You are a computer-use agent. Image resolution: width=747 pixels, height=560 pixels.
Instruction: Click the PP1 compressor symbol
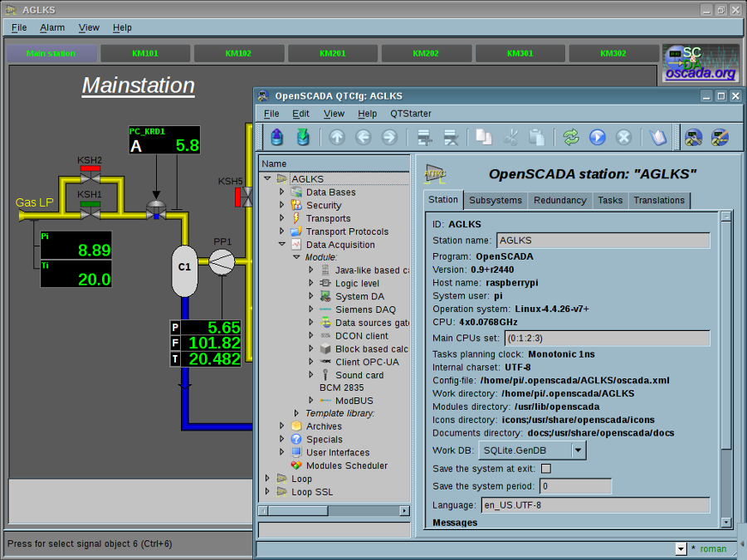[x=222, y=261]
